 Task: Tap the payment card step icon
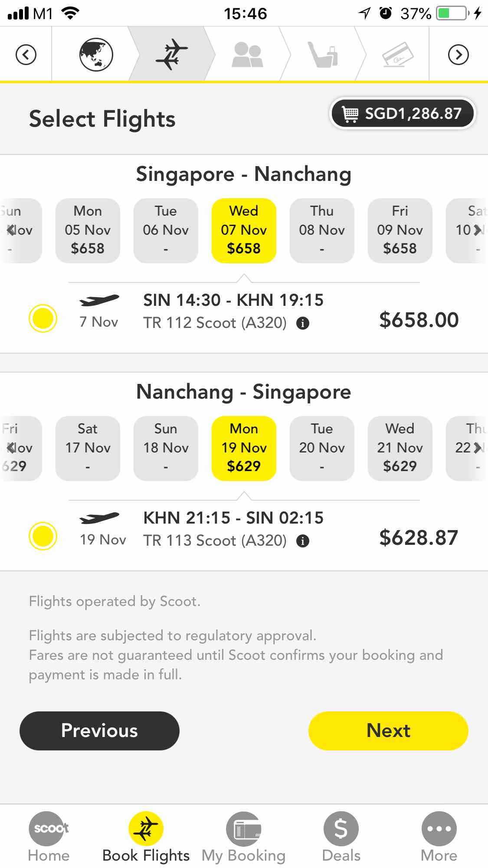pos(397,55)
